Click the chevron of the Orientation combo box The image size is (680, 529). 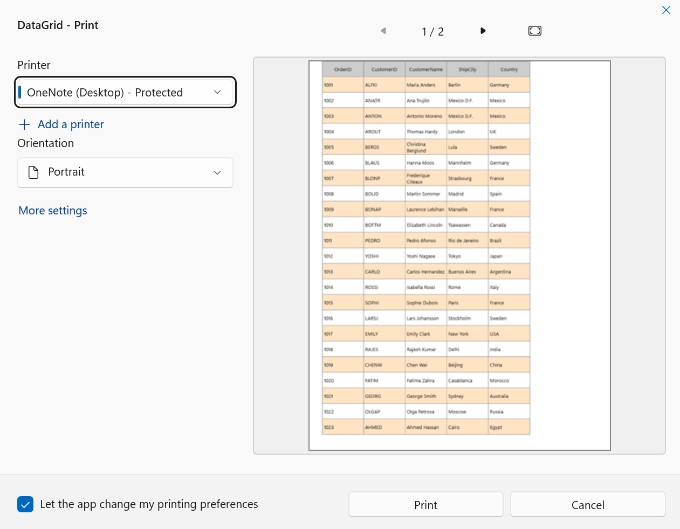tap(217, 173)
